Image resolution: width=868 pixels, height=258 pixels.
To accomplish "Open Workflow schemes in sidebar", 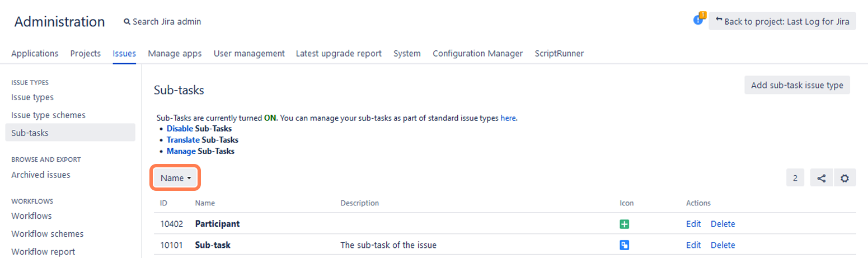I will pyautogui.click(x=47, y=234).
